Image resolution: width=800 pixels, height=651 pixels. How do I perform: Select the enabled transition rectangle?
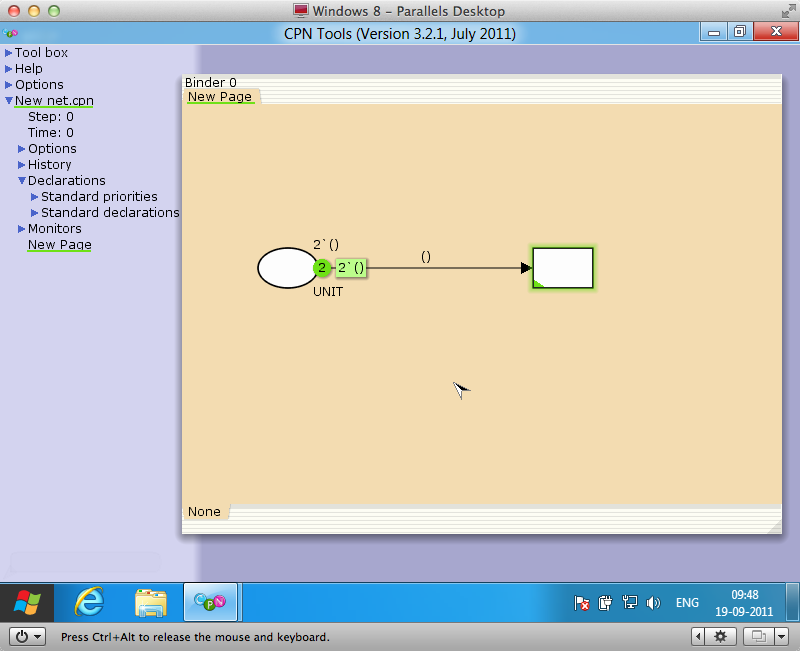tap(563, 268)
